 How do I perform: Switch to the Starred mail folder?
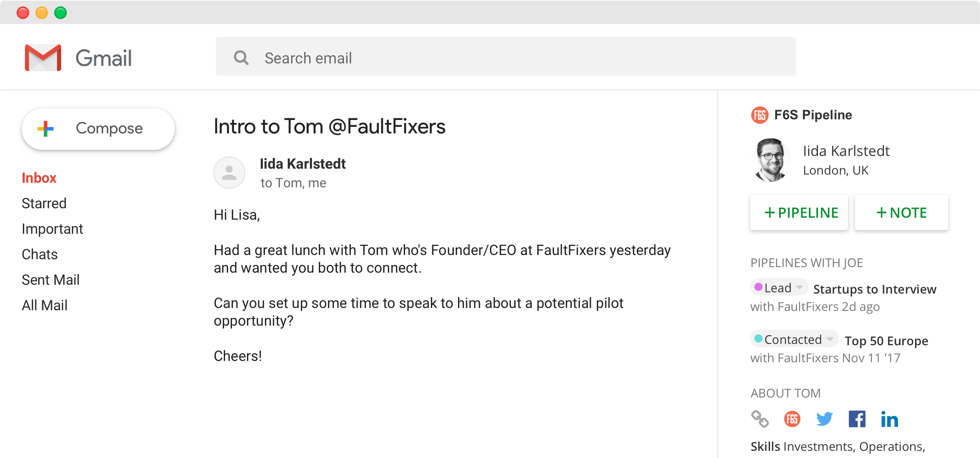click(x=44, y=203)
